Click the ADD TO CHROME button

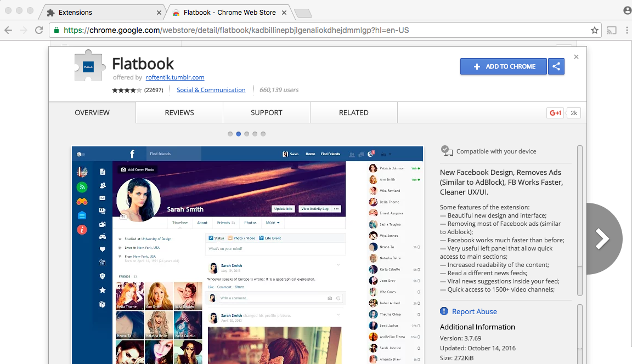click(504, 66)
